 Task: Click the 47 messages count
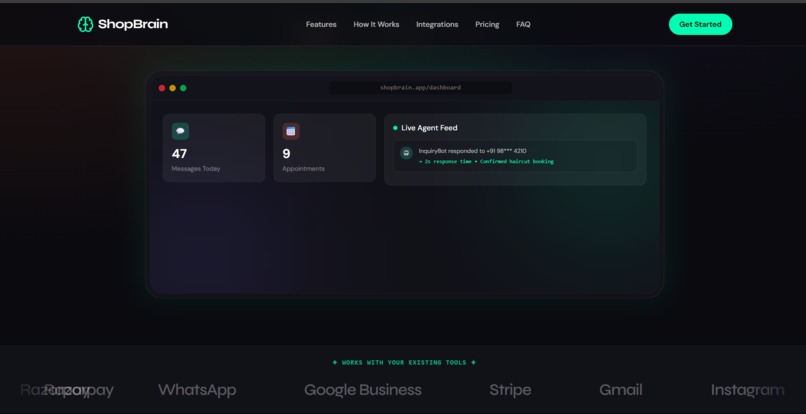click(179, 154)
